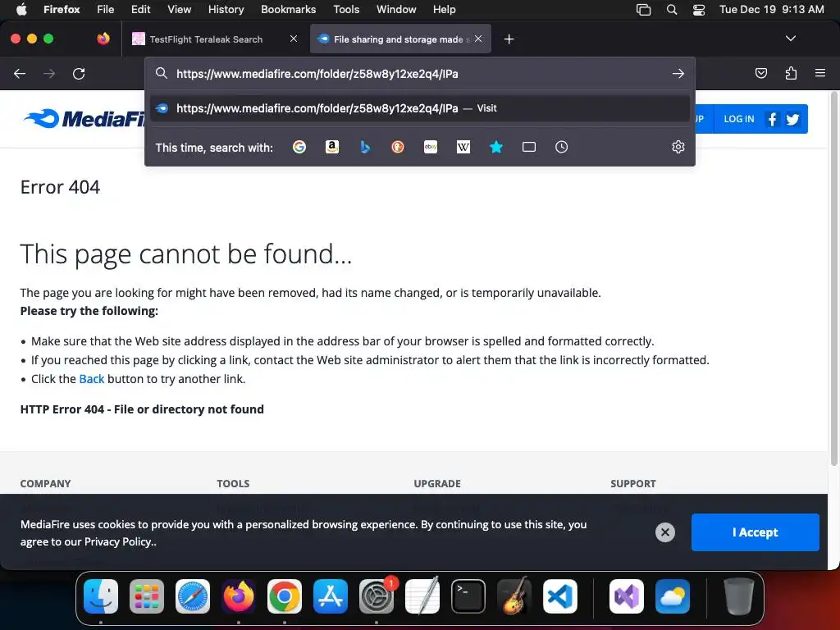Open System Preferences from the dock
Viewport: 840px width, 630px height.
(377, 596)
